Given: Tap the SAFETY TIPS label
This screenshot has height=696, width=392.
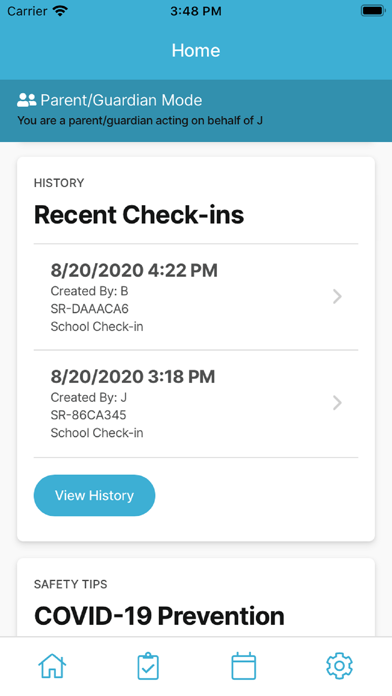Looking at the screenshot, I should 71,584.
